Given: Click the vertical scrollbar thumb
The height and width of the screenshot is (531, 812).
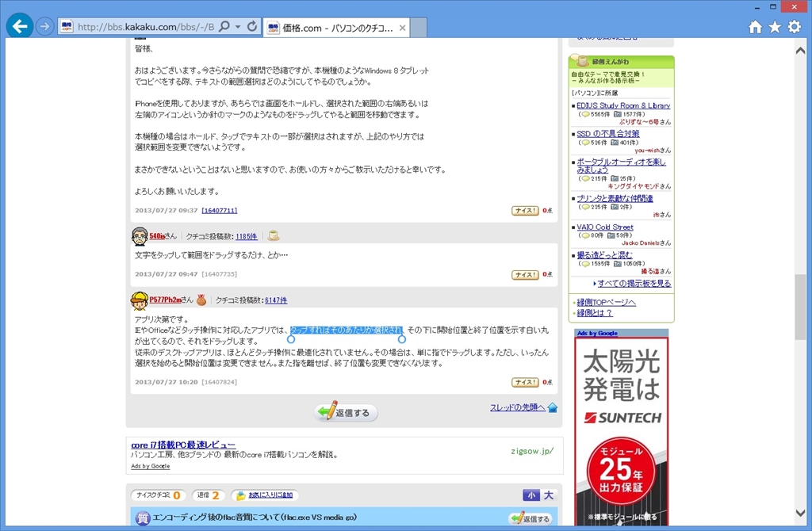Looking at the screenshot, I should (800, 308).
